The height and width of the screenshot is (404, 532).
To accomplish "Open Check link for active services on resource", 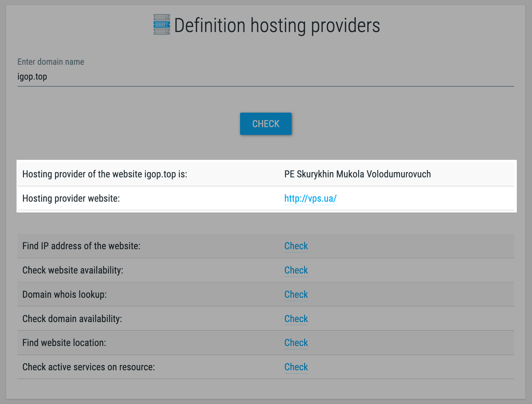I will (296, 367).
